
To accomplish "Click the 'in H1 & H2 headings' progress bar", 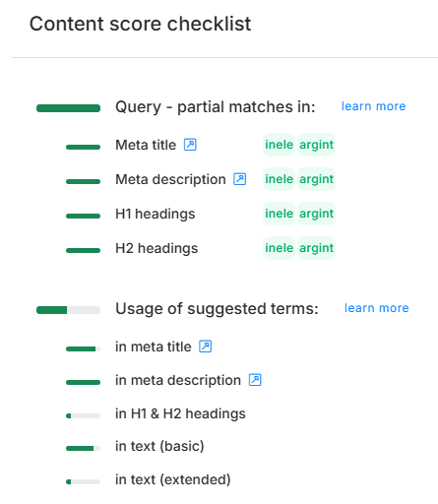I will pos(83,415).
